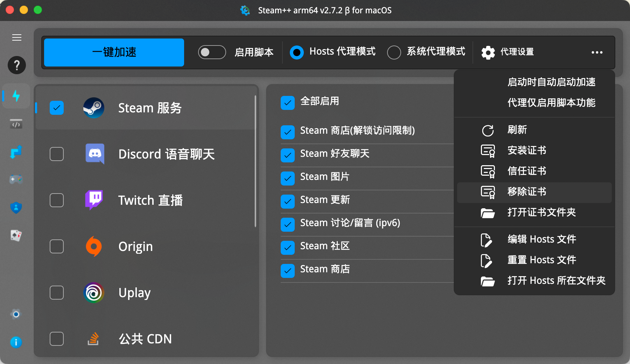
Task: Click the 重置 Hosts 文件 icon
Action: pos(486,261)
